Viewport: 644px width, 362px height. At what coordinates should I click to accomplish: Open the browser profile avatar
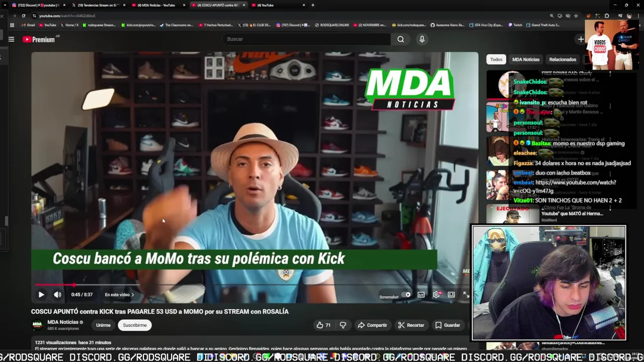[x=629, y=16]
